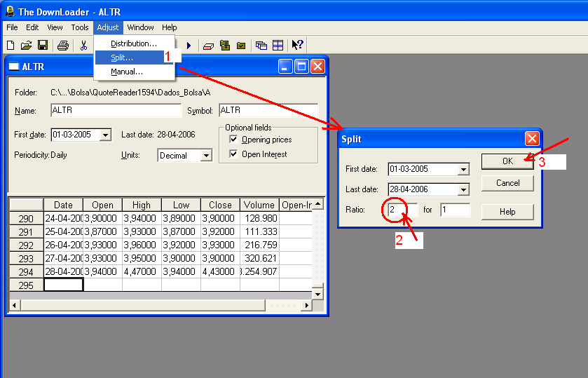Create a new file from the toolbar

[11, 46]
